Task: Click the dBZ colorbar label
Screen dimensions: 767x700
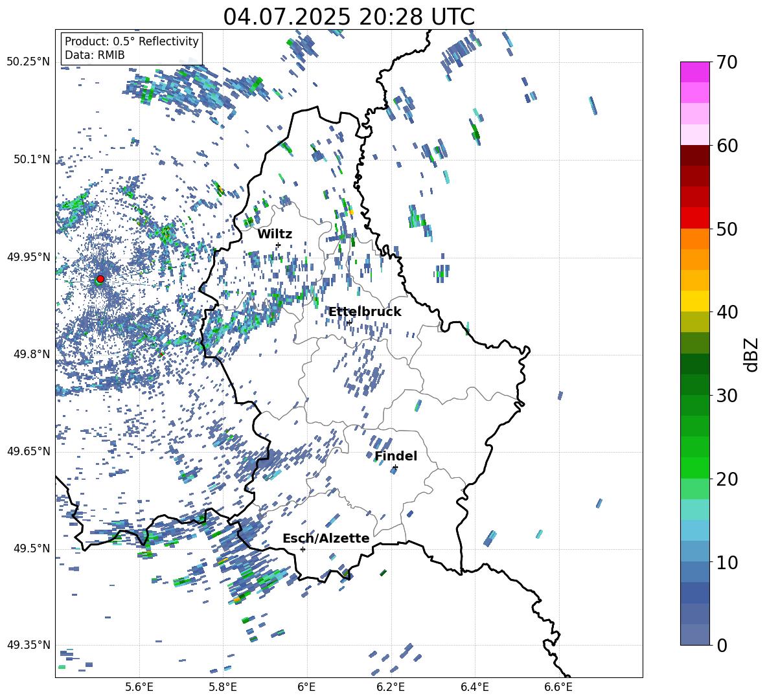Action: pos(752,354)
